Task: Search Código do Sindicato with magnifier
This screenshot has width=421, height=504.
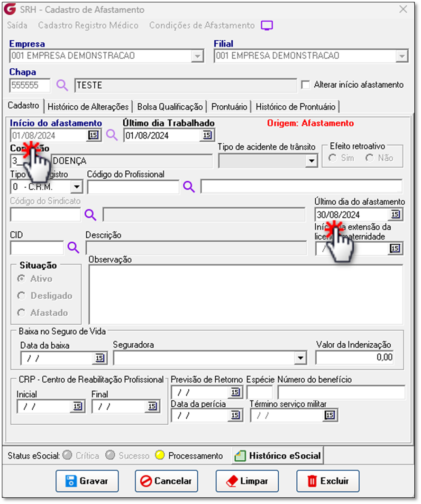Action: coord(90,215)
